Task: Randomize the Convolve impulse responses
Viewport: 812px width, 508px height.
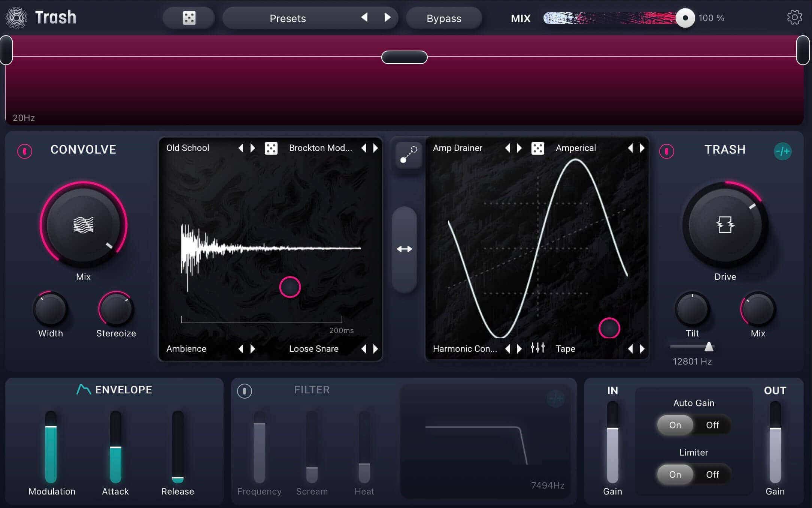Action: (x=271, y=148)
